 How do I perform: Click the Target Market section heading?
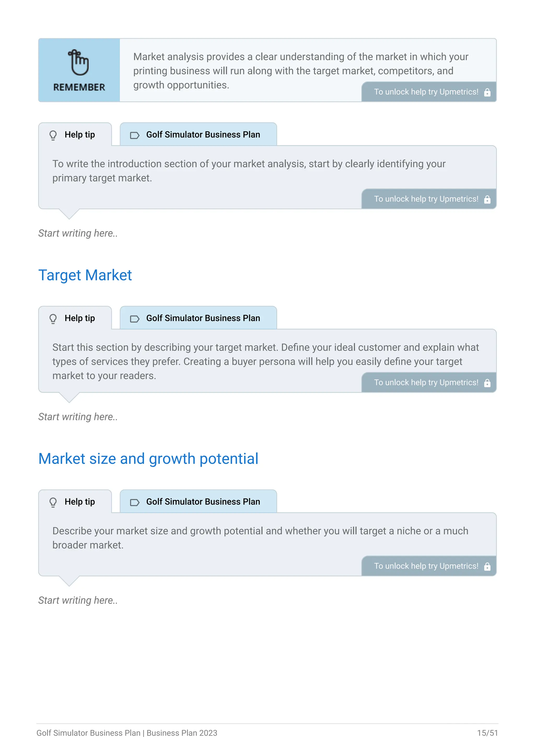pos(85,275)
